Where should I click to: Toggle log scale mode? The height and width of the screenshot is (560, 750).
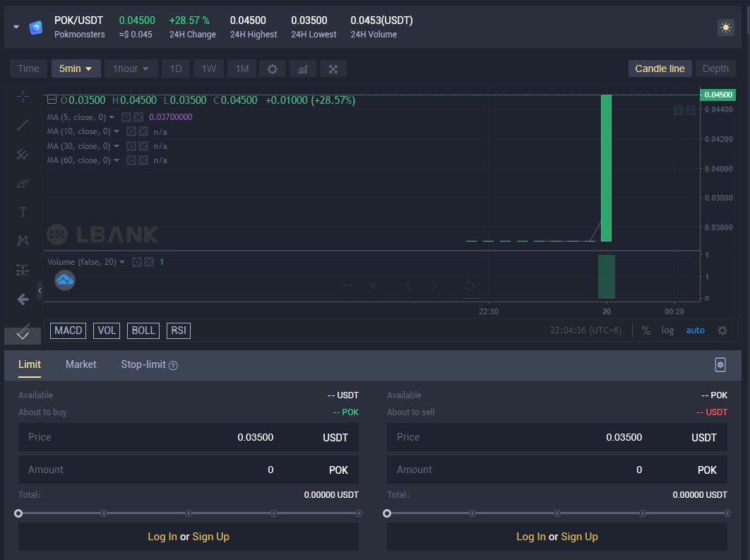point(667,330)
